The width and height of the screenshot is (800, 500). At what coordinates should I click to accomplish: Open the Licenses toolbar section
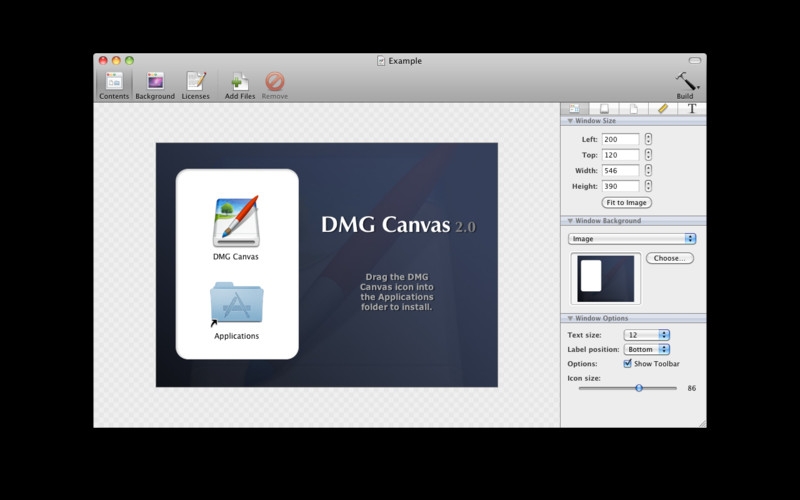(195, 84)
